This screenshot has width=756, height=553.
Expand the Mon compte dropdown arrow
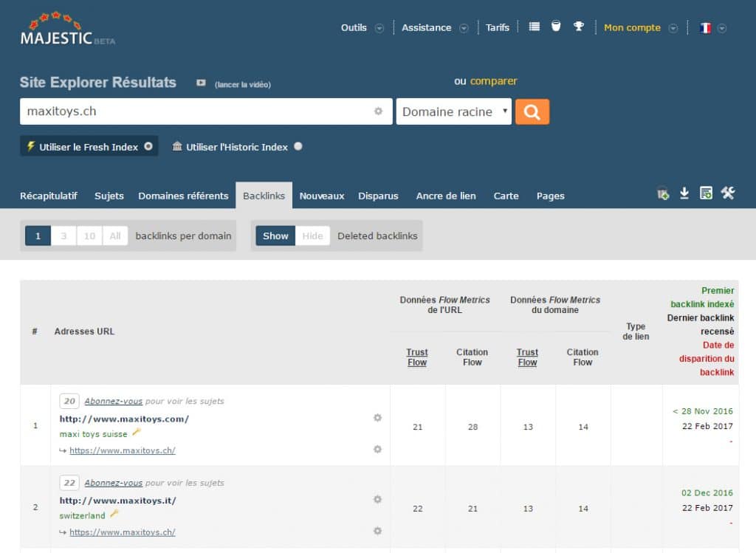(x=673, y=28)
